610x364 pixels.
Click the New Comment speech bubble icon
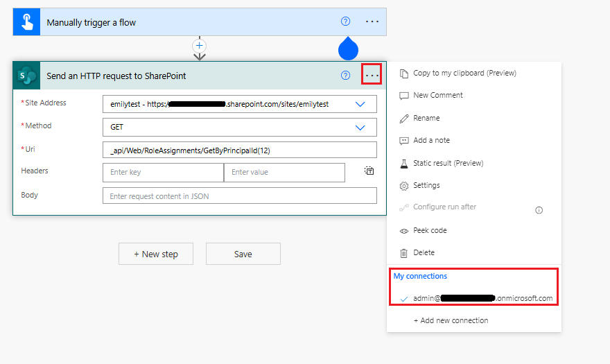(404, 96)
